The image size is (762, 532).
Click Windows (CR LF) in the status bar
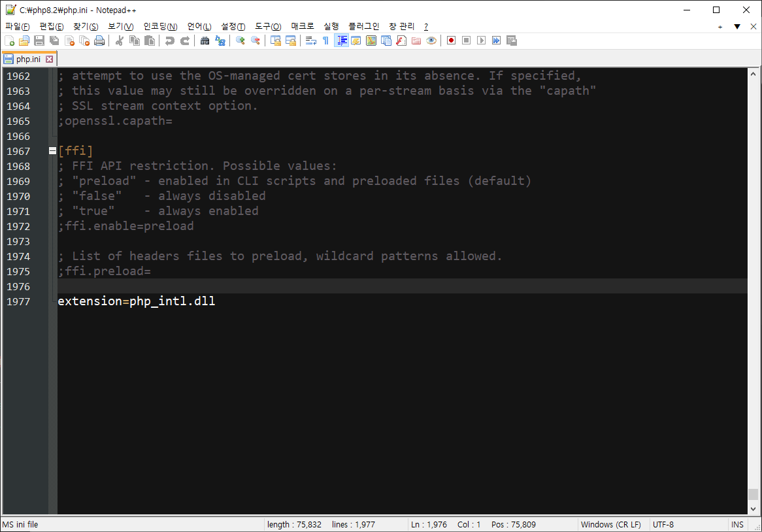[x=611, y=525]
